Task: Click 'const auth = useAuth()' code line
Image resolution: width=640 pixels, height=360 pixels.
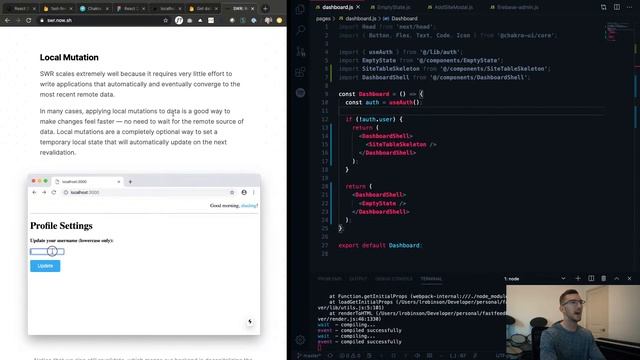Action: click(383, 102)
